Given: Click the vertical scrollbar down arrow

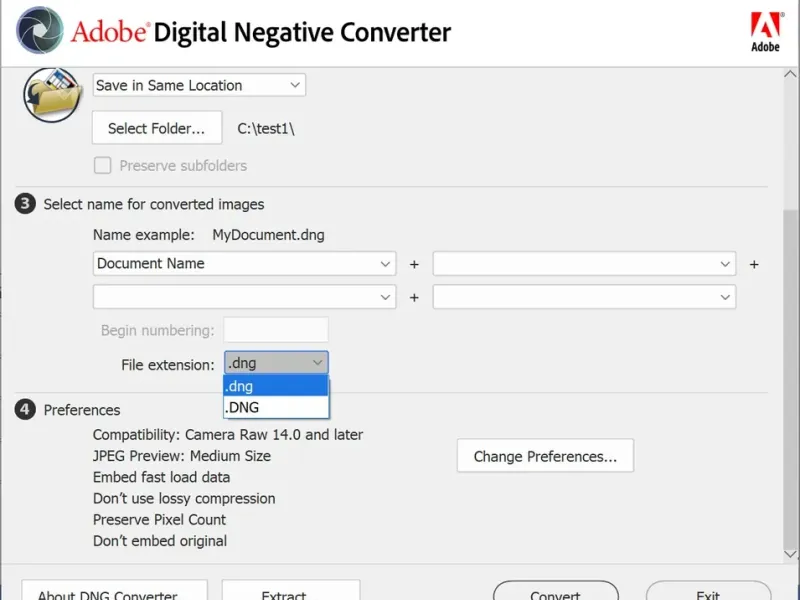Looking at the screenshot, I should coord(791,552).
